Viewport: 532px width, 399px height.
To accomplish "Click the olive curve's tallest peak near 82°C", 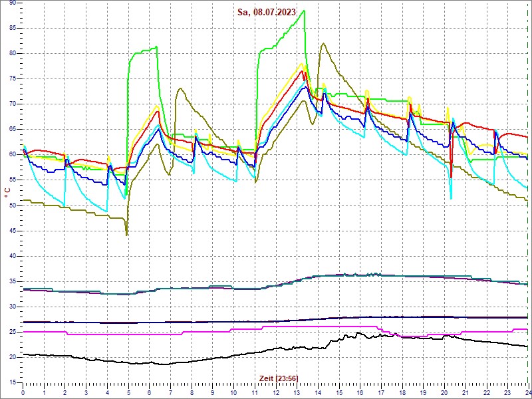I will click(x=323, y=44).
